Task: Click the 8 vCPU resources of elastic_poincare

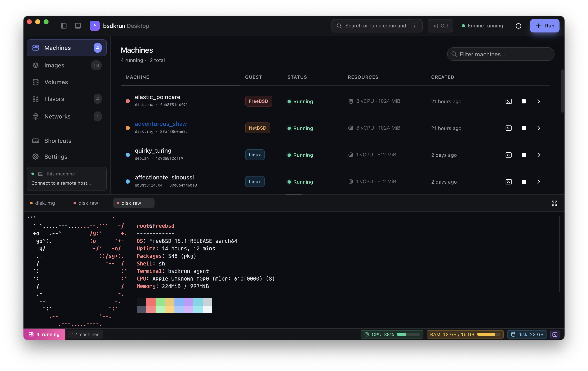Action: click(x=374, y=101)
